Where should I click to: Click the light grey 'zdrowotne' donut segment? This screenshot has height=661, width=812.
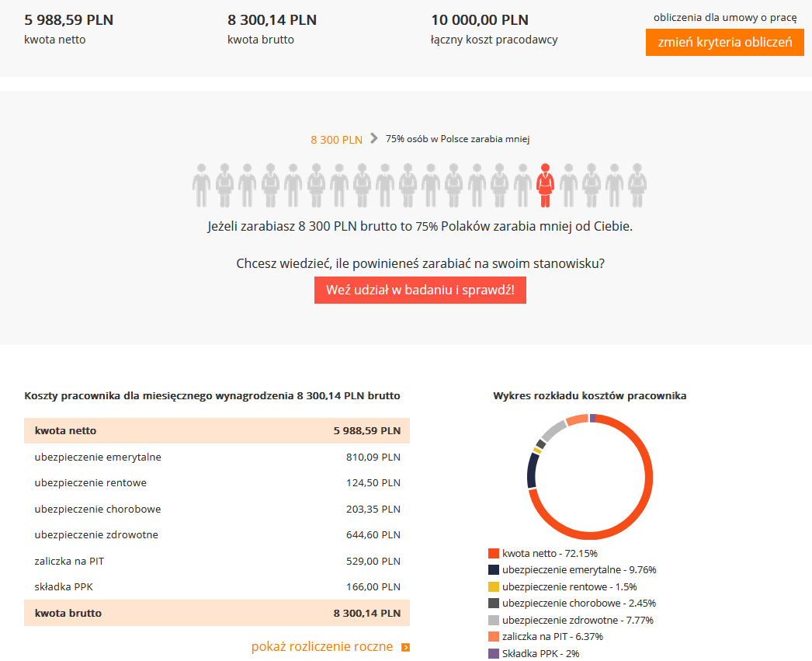[x=553, y=431]
